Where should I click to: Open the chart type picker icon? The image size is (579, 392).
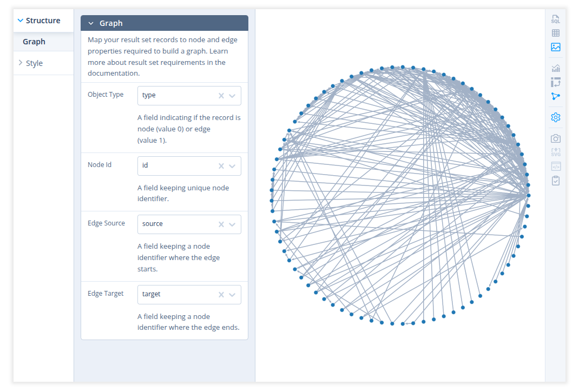coord(555,68)
